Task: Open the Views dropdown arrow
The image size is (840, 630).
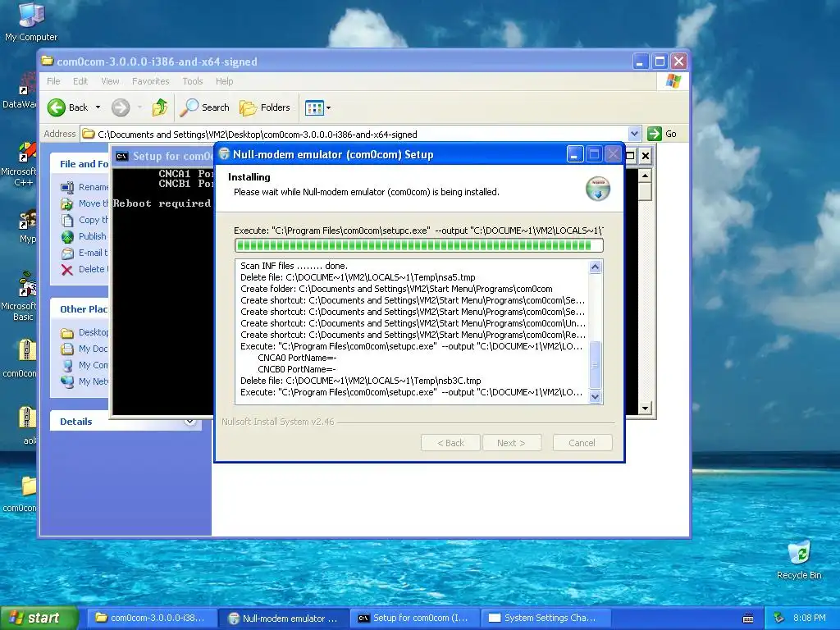Action: [x=328, y=107]
